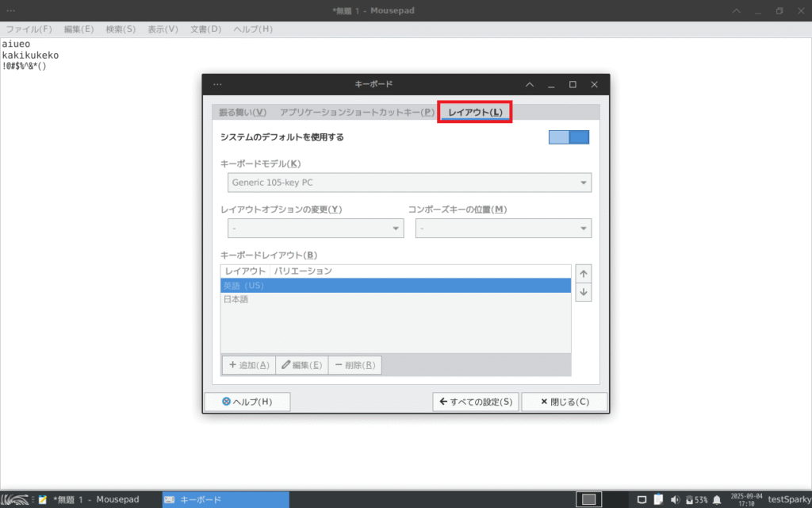Click the network display tray icon
Screen dimensions: 812x508
tap(642, 499)
